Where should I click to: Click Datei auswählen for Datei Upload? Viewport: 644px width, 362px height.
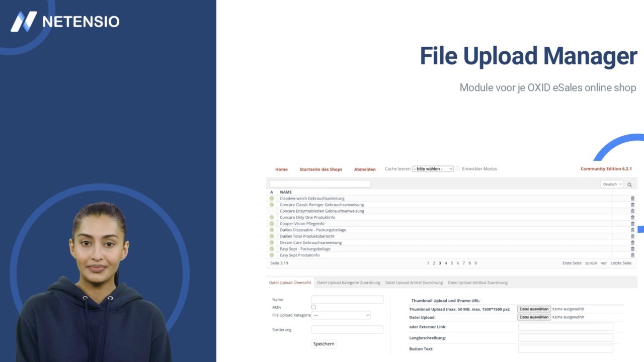click(x=534, y=317)
